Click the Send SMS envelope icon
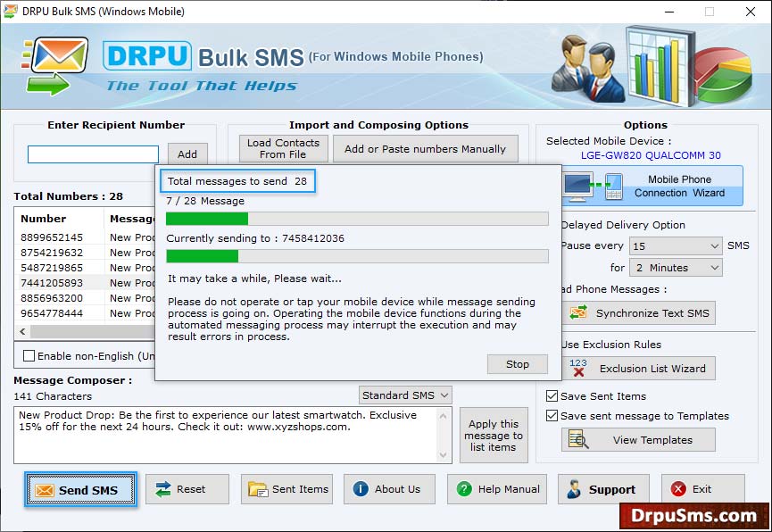This screenshot has height=532, width=772. 45,490
